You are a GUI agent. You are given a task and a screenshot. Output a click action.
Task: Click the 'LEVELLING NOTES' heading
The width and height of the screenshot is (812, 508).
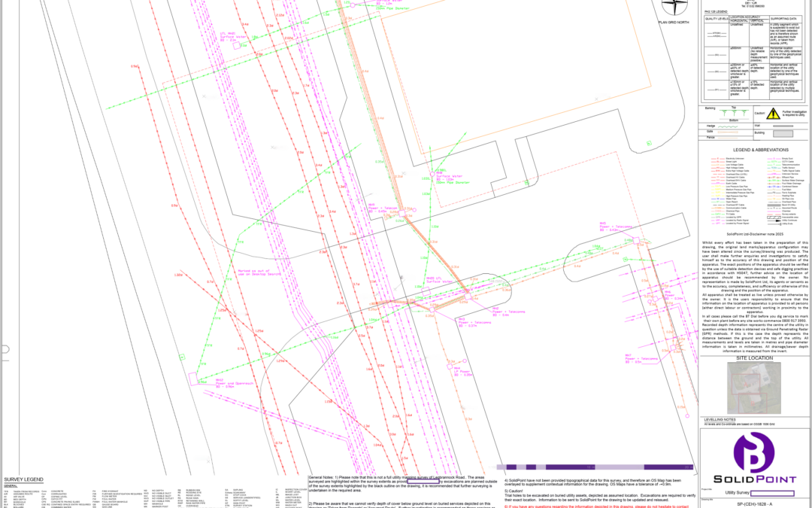click(x=720, y=419)
